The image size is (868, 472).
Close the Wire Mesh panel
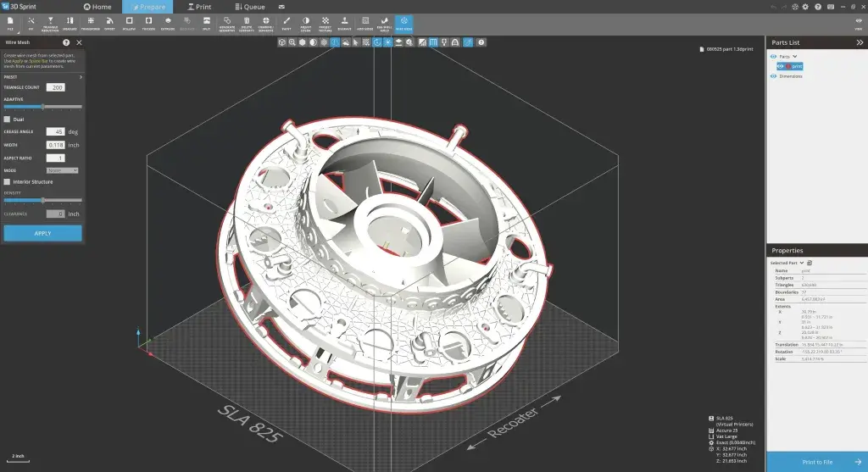coord(79,42)
